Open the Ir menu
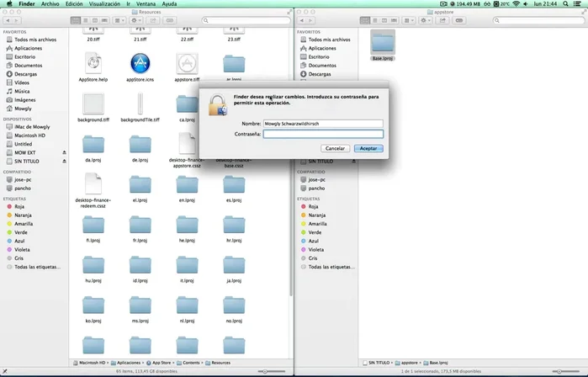 [x=128, y=3]
